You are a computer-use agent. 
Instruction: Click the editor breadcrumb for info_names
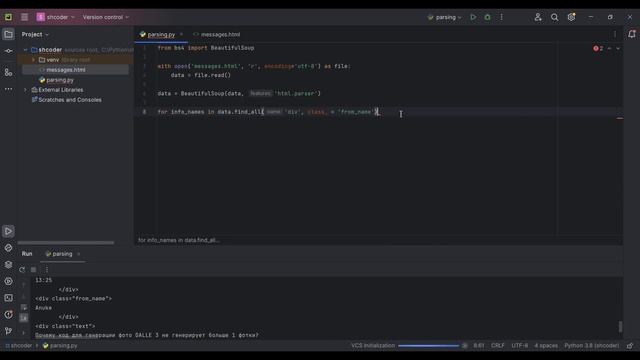pyautogui.click(x=179, y=240)
